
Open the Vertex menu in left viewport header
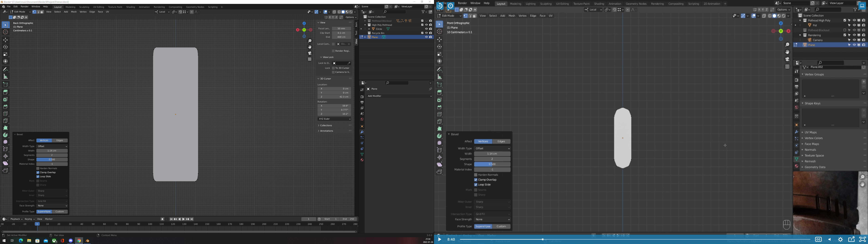pos(83,12)
